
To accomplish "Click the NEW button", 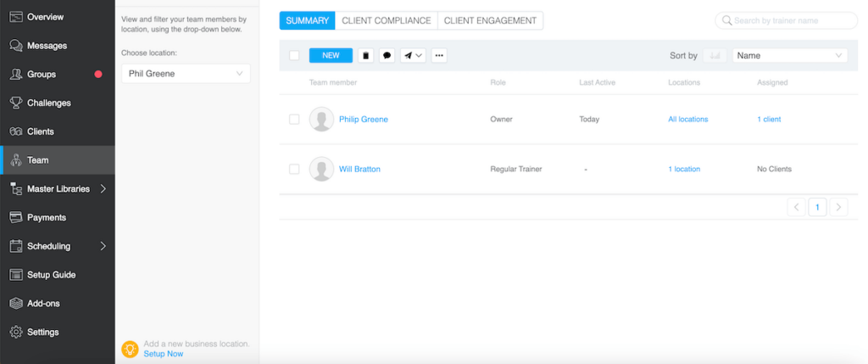I will (x=331, y=55).
